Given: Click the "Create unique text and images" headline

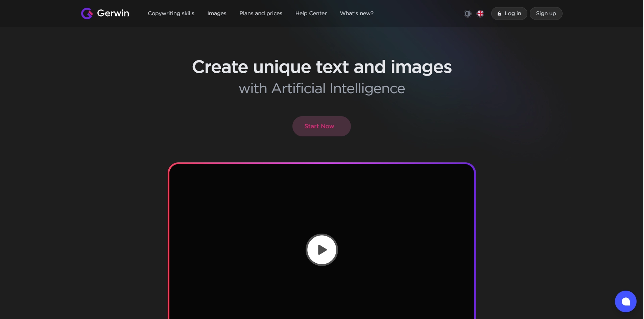Looking at the screenshot, I should pyautogui.click(x=322, y=67).
